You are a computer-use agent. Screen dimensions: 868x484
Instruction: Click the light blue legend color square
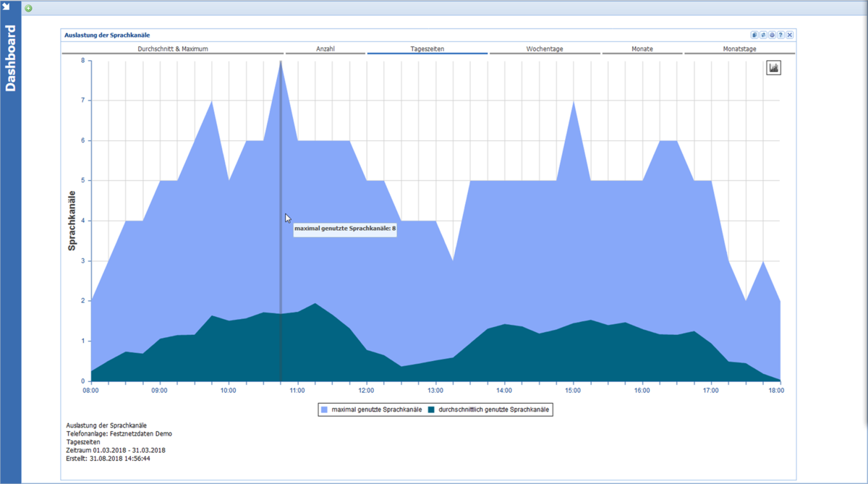tap(325, 409)
